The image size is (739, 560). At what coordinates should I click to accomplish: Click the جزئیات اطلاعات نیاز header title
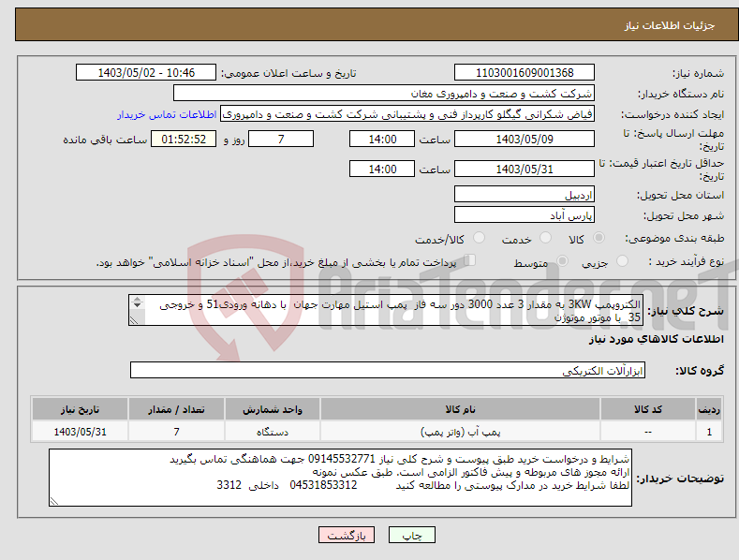[x=670, y=25]
